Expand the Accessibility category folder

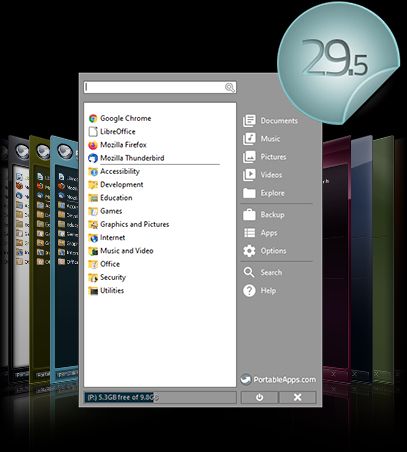(114, 172)
